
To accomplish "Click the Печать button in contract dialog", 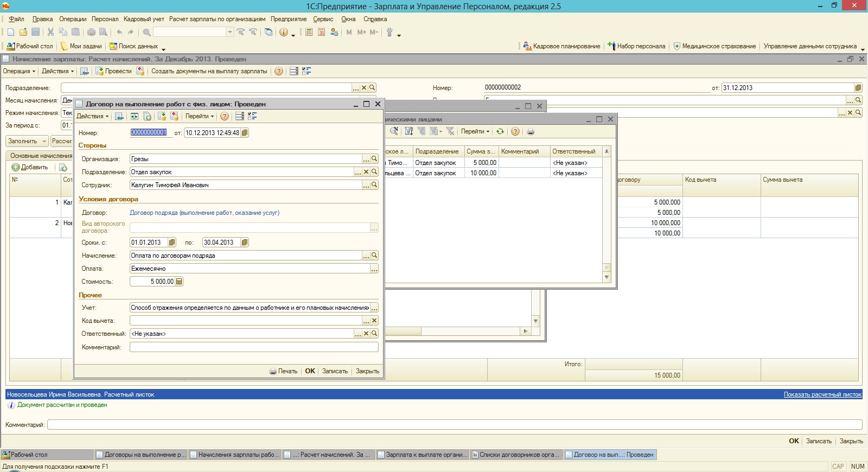I will tap(283, 371).
